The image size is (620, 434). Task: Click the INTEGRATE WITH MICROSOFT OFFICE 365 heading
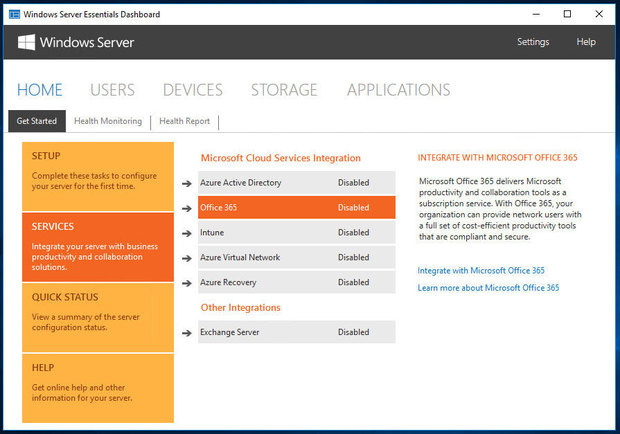coord(497,158)
